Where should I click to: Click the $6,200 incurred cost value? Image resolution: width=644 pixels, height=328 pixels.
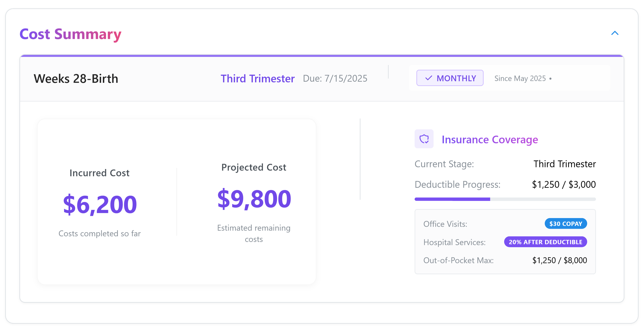pos(100,204)
